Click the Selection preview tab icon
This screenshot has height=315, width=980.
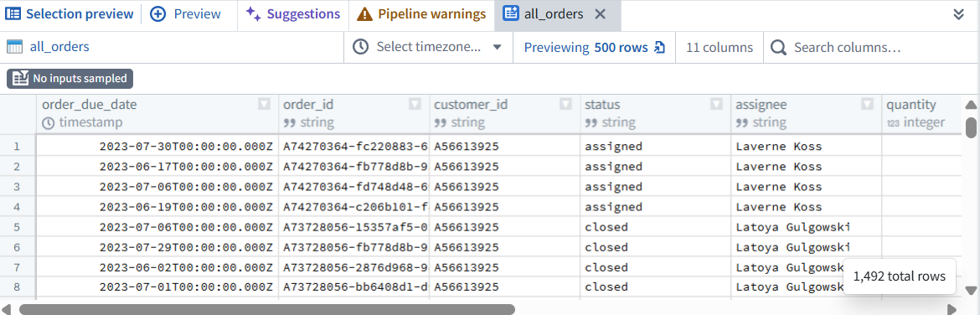[13, 14]
